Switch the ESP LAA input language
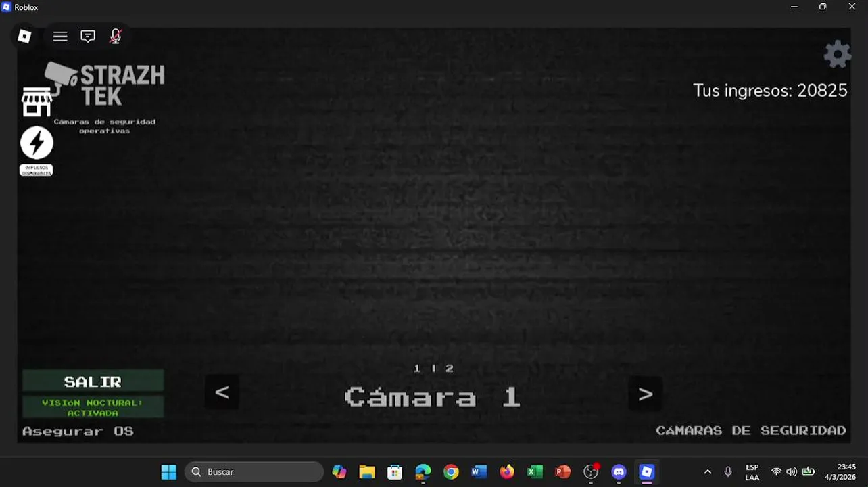868x487 pixels. [752, 472]
